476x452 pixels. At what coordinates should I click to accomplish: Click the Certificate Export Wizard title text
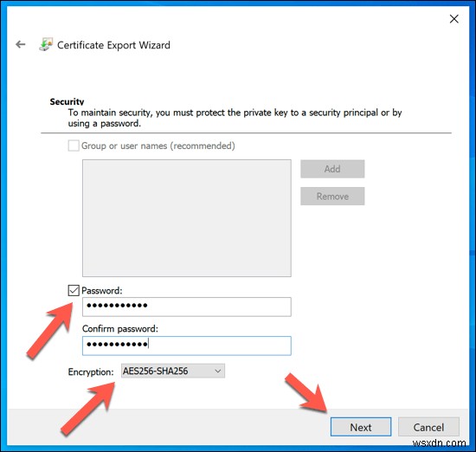[114, 45]
